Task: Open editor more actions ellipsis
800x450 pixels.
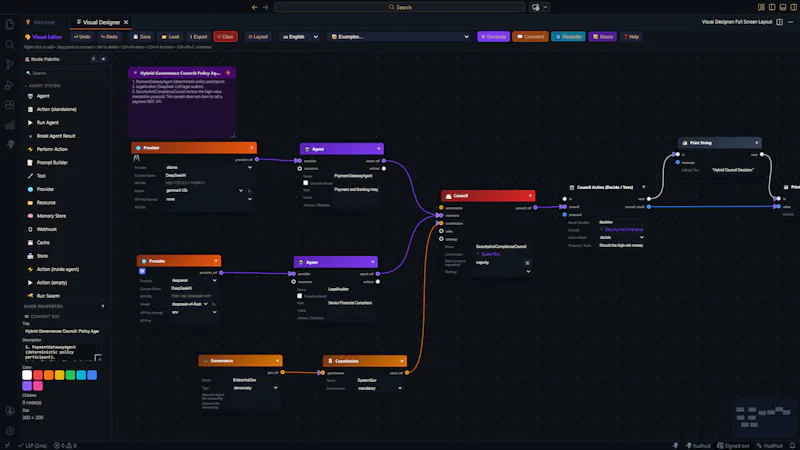Action: (790, 22)
